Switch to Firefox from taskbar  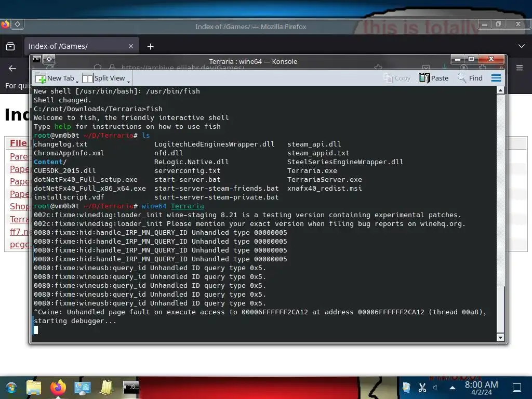pyautogui.click(x=58, y=388)
